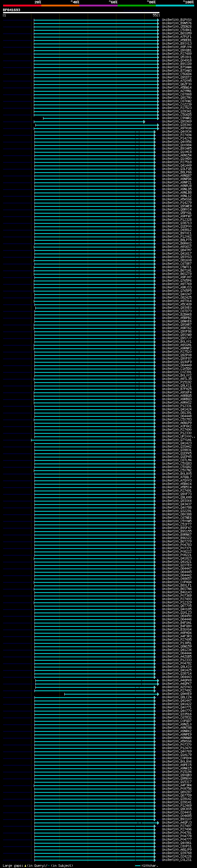The height and width of the screenshot is (868, 197).
Task: Select hit label UniRef100_Q39341
Action: (x=177, y=111)
